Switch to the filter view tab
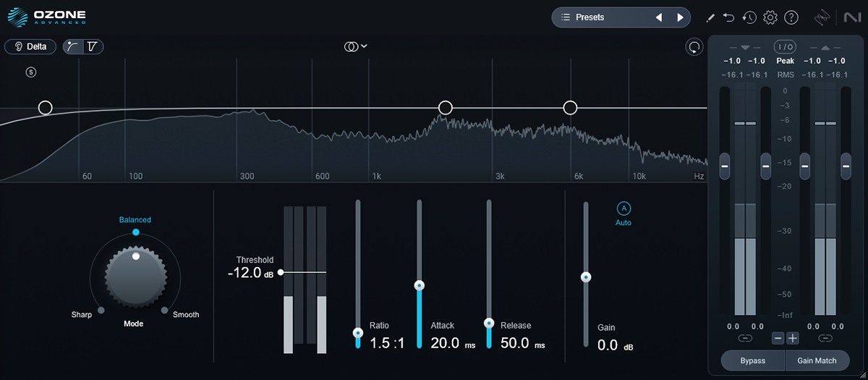Screen dimensions: 868x380 [93, 47]
